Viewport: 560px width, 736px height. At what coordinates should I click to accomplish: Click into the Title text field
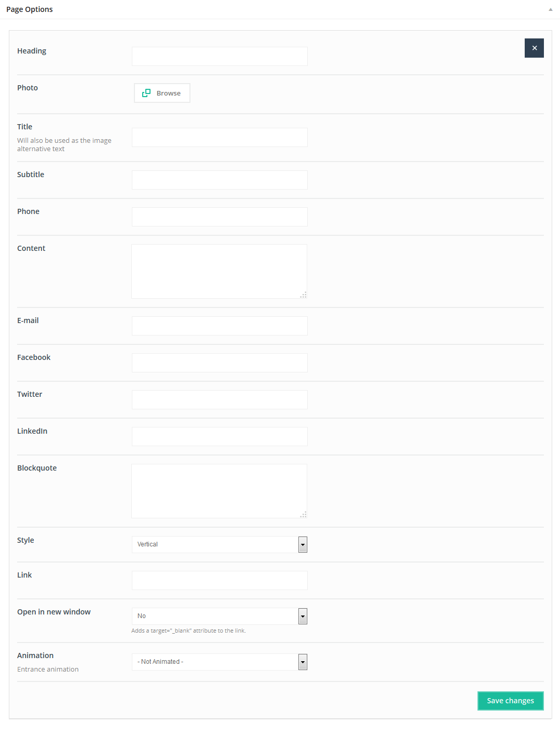click(220, 137)
